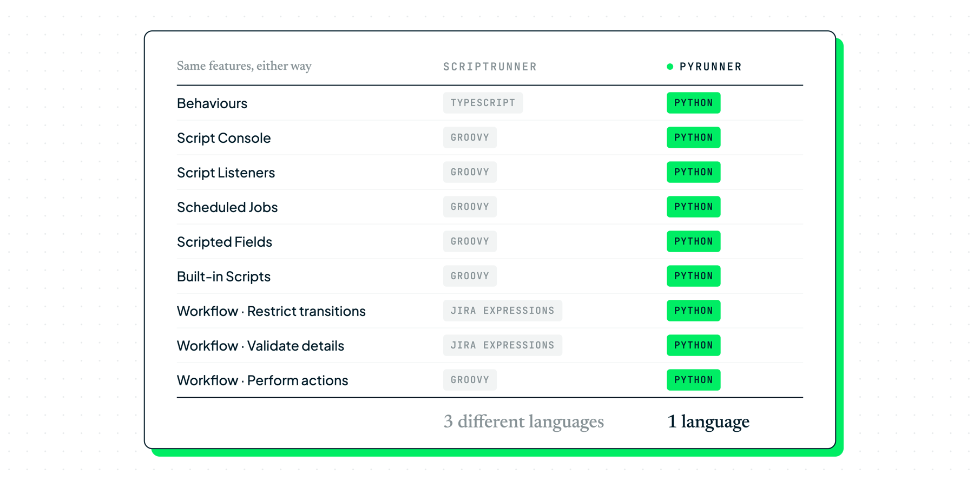Click JIRA EXPRESSIONS badge for Restrict transitions
The width and height of the screenshot is (980, 487).
(x=503, y=311)
